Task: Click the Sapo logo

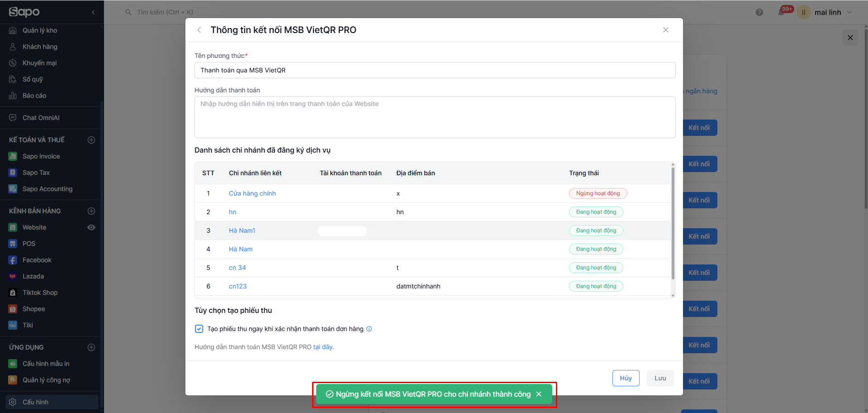Action: pos(24,12)
